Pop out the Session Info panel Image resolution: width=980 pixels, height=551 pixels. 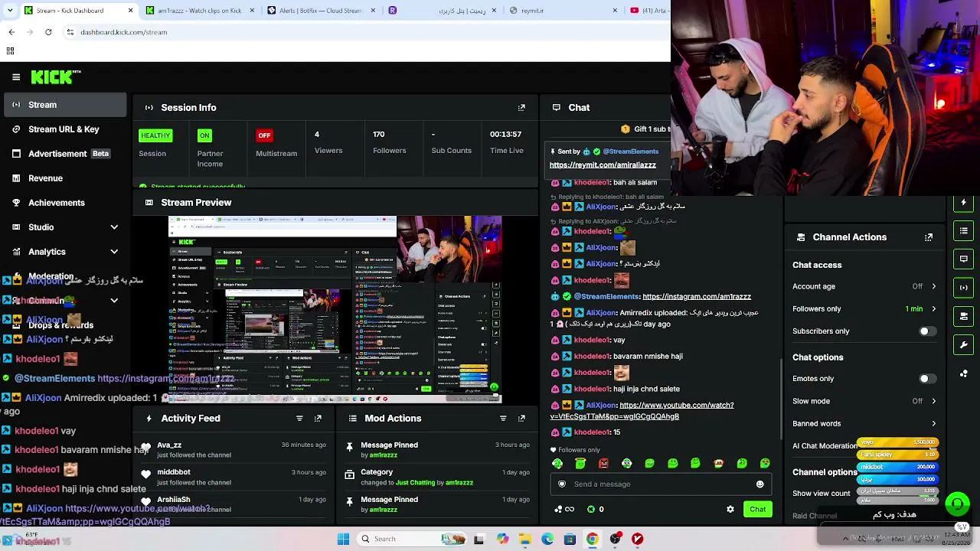click(521, 108)
